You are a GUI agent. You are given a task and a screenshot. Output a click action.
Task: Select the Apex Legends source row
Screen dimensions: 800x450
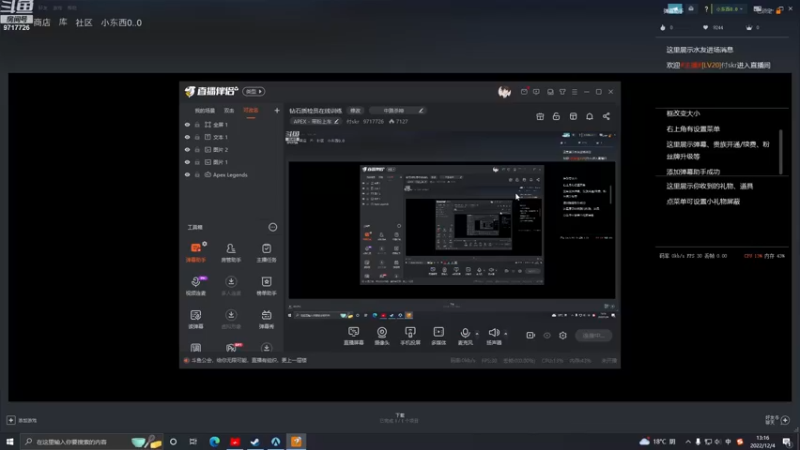pyautogui.click(x=231, y=174)
